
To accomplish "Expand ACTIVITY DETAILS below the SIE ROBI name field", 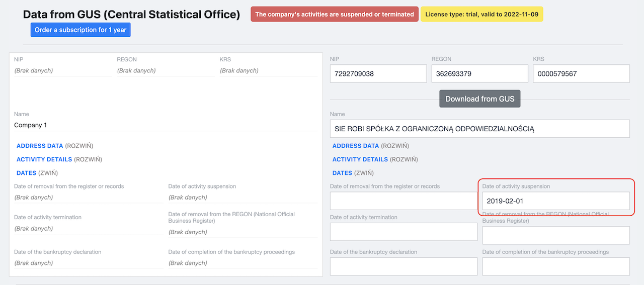I will (x=360, y=159).
